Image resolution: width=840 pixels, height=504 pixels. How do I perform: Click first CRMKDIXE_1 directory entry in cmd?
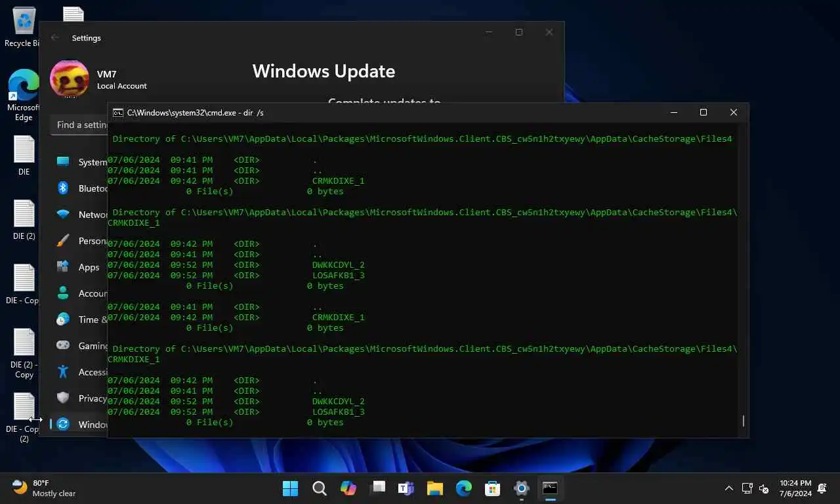pos(338,181)
